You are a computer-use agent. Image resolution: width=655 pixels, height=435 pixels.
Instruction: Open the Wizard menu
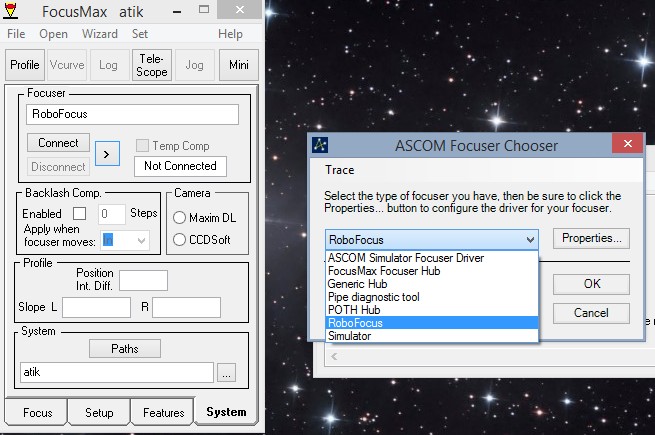100,34
